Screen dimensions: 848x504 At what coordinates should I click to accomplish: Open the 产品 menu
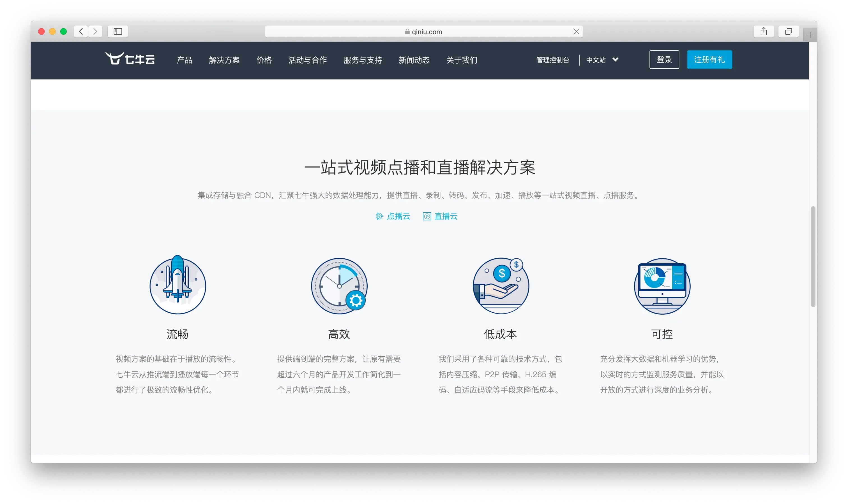184,60
